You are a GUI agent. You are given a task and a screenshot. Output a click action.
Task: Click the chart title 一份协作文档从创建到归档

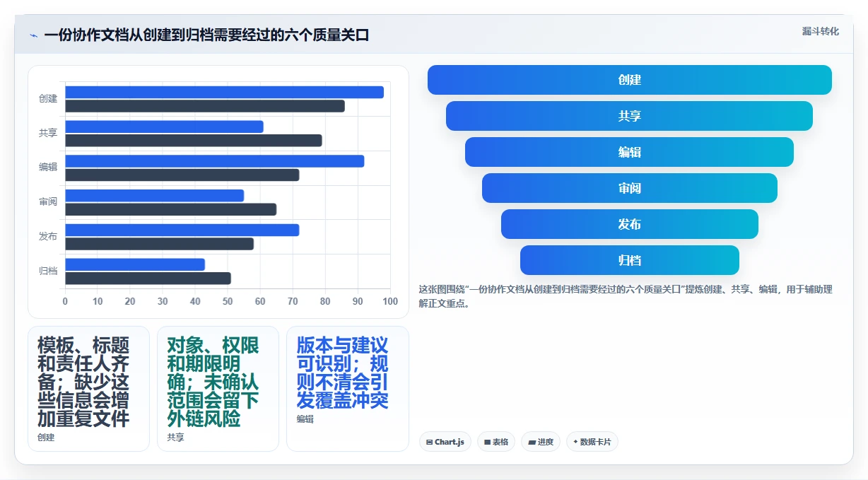(206, 35)
